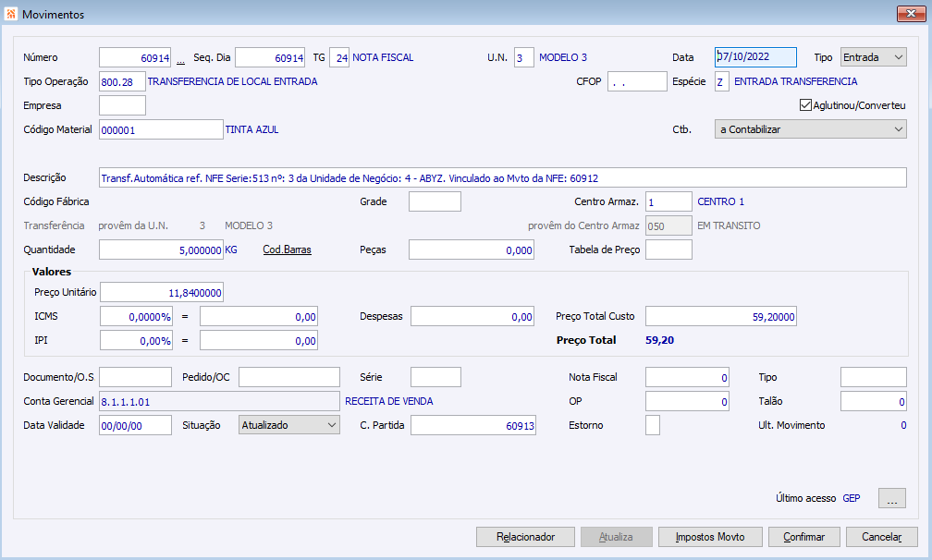Open the Situação Atualizado dropdown
The width and height of the screenshot is (932, 560).
pos(289,425)
